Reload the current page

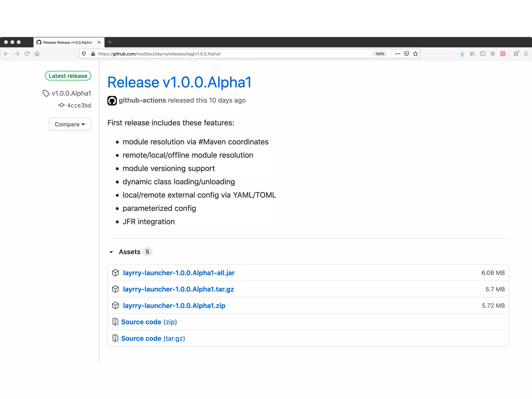tap(27, 54)
